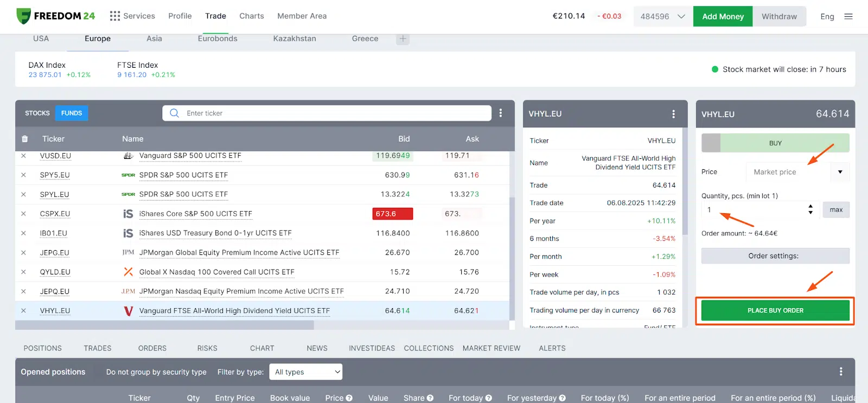Switch to the USA market tab
868x403 pixels.
(x=41, y=39)
